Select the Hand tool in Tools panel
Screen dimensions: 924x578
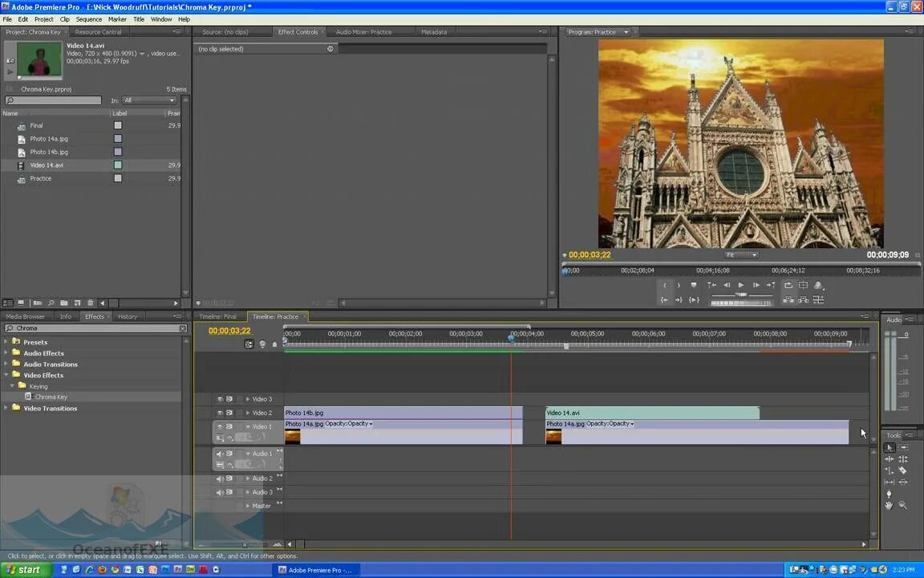(x=889, y=504)
